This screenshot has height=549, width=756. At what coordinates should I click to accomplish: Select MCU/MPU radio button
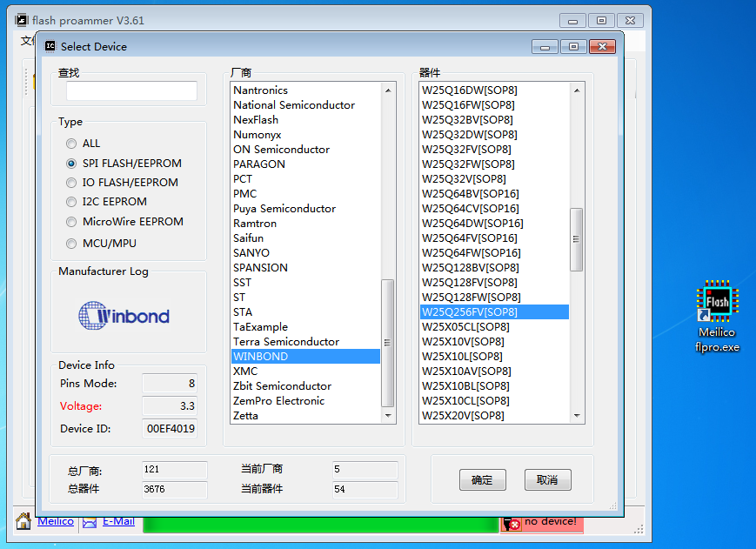71,244
